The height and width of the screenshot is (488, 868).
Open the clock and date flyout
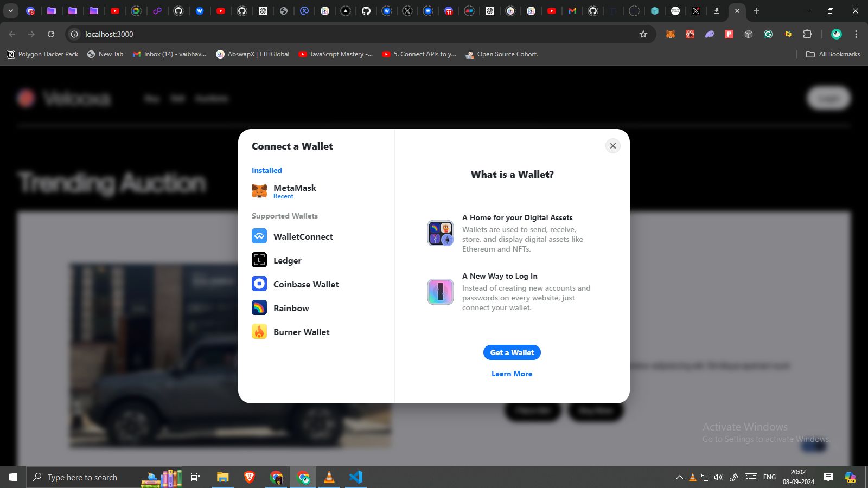(x=798, y=477)
